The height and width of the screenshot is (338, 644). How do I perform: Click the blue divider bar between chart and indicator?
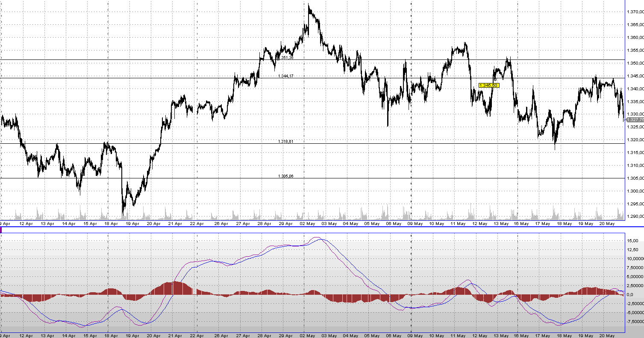tap(321, 227)
